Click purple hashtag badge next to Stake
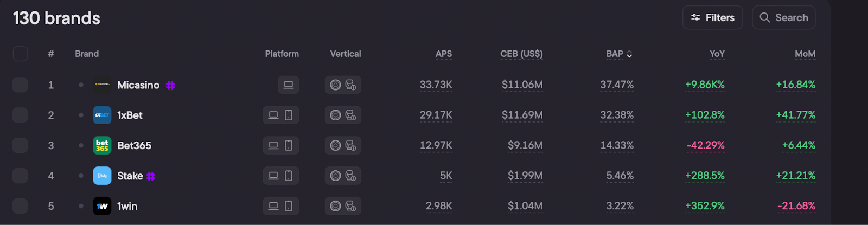The height and width of the screenshot is (225, 868). (x=151, y=176)
